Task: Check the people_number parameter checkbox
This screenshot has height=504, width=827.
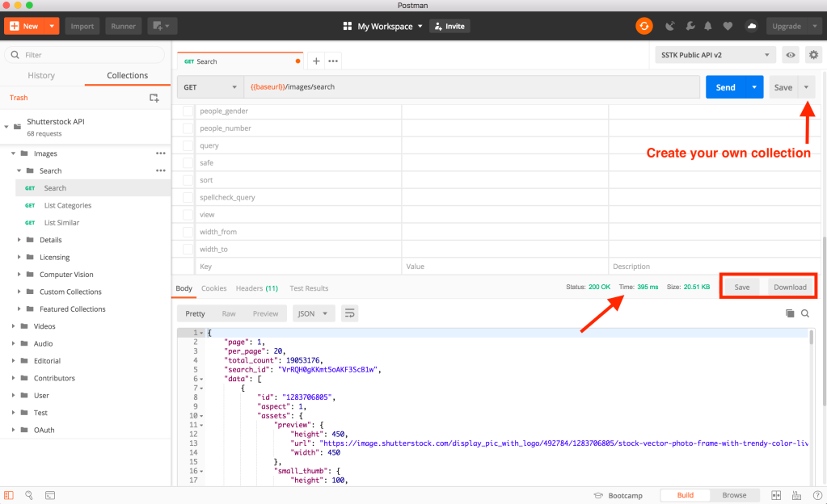Action: [x=188, y=128]
